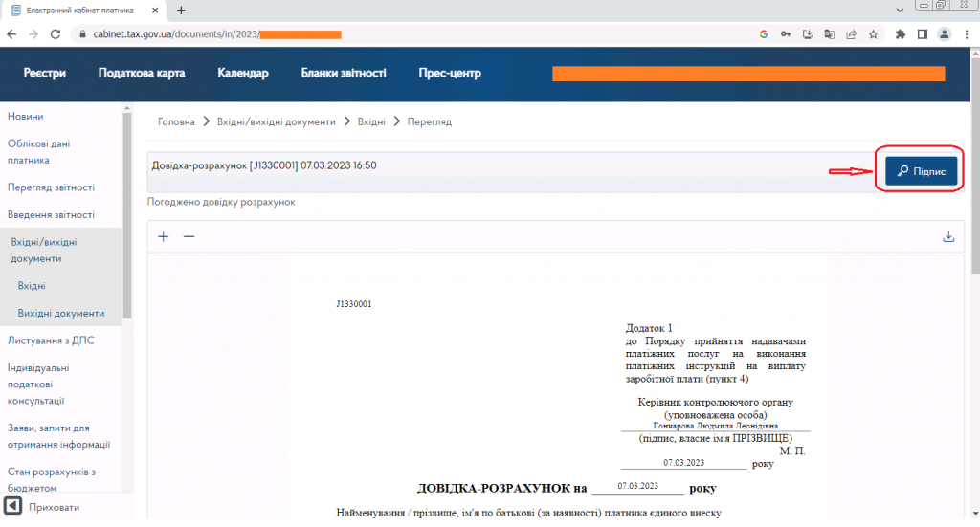Click the share page icon
The width and height of the screenshot is (980, 527).
click(x=851, y=34)
